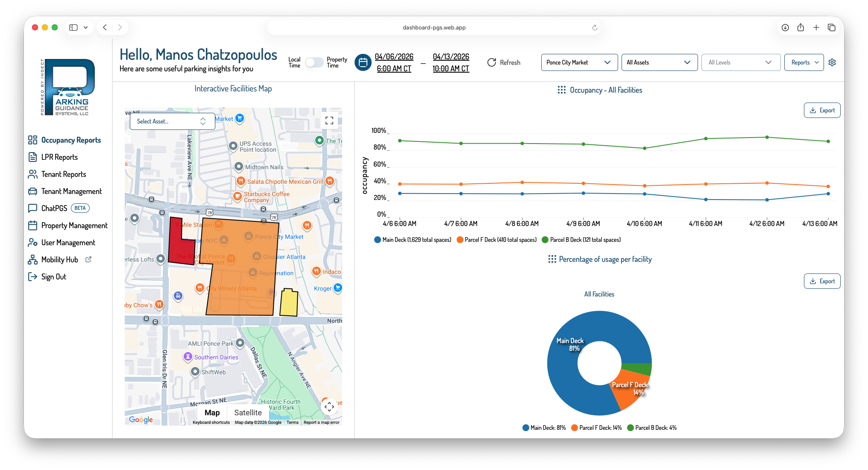Open the Ponce City Market property dropdown

[x=579, y=62]
